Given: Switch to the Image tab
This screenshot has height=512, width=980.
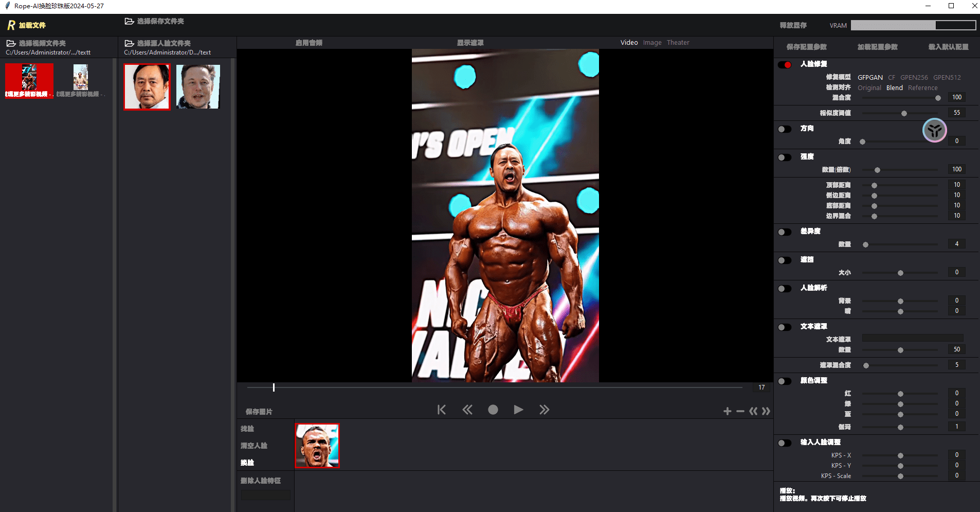Looking at the screenshot, I should coord(652,43).
